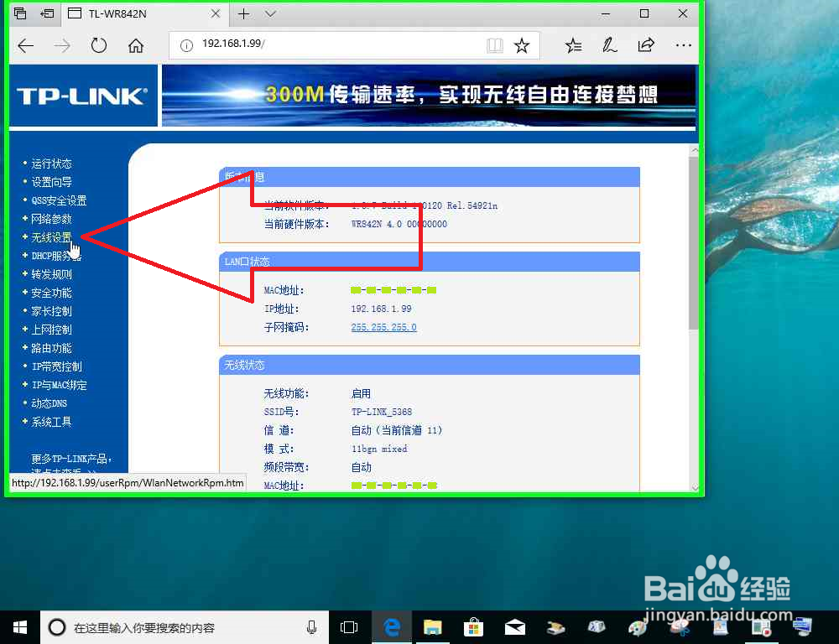
Task: Select SSID value TP-LINK_5368
Action: 382,412
